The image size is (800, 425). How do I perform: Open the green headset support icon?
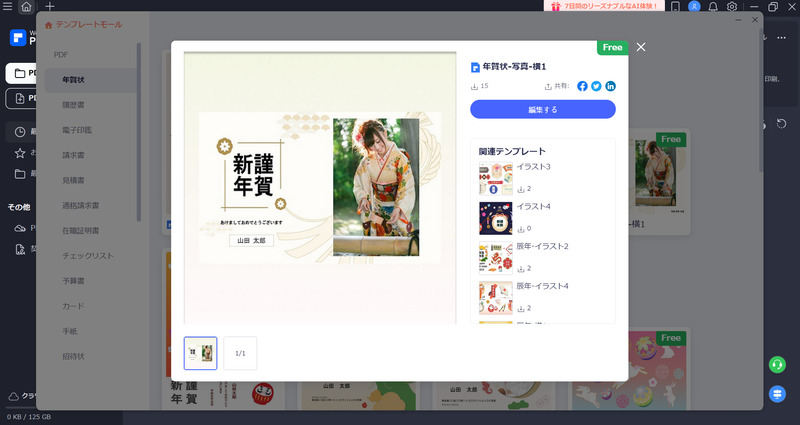[777, 365]
